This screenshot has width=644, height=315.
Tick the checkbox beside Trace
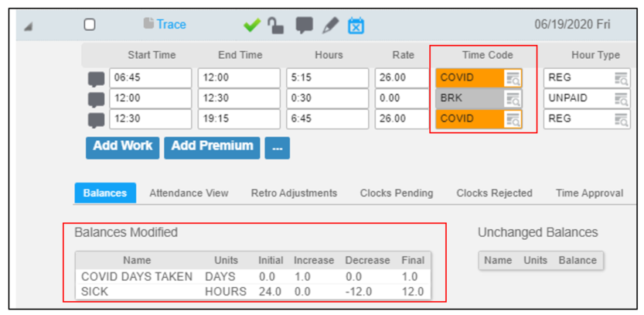[90, 25]
